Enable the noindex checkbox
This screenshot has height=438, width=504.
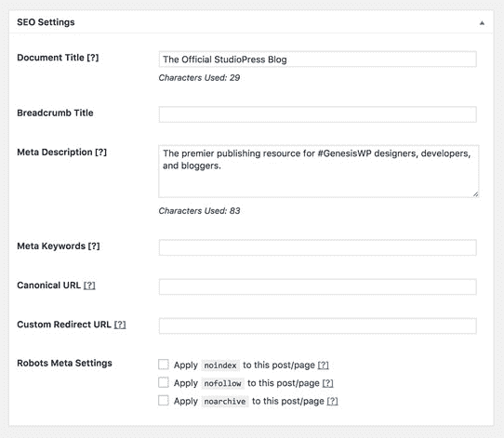(164, 365)
